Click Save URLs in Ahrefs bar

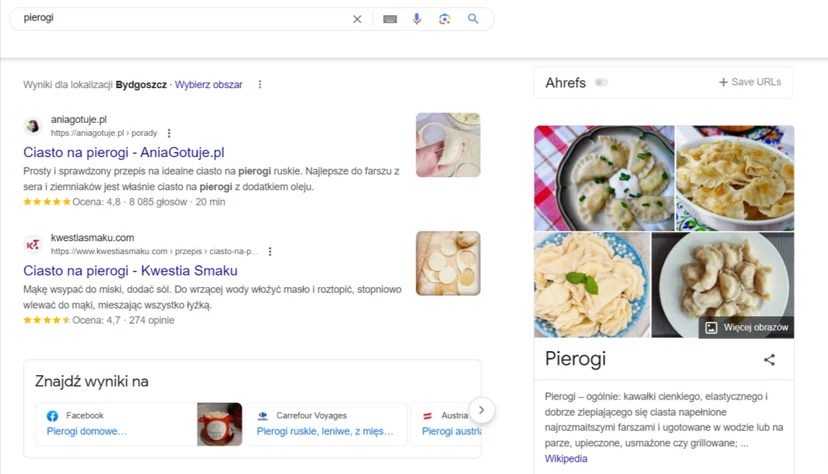click(750, 82)
